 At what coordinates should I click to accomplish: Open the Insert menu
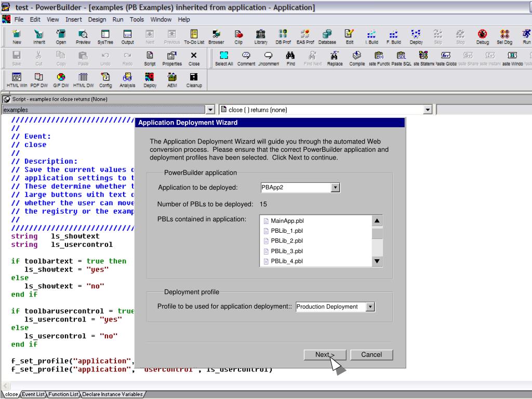point(74,19)
